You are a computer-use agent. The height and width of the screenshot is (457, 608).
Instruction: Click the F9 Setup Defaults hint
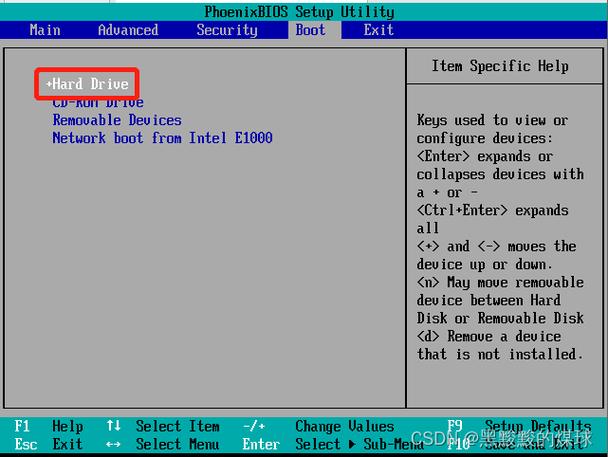520,426
